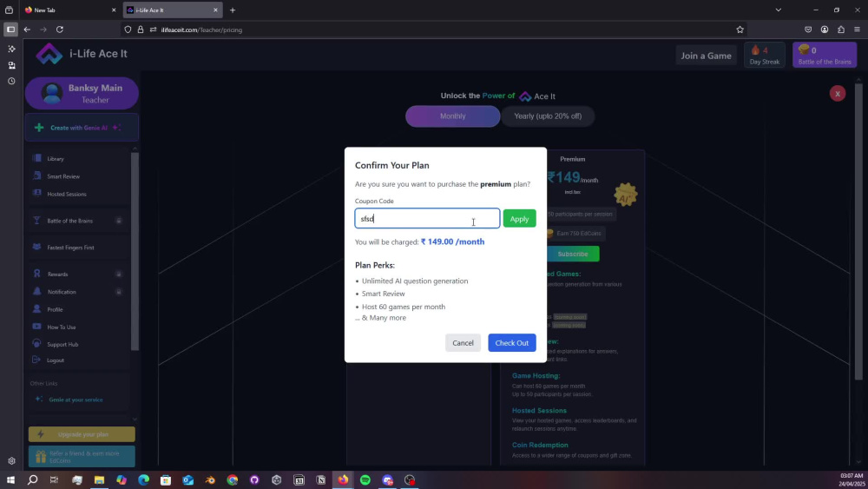This screenshot has width=868, height=489.
Task: Click the left sidebar scrollbar
Action: [135, 251]
